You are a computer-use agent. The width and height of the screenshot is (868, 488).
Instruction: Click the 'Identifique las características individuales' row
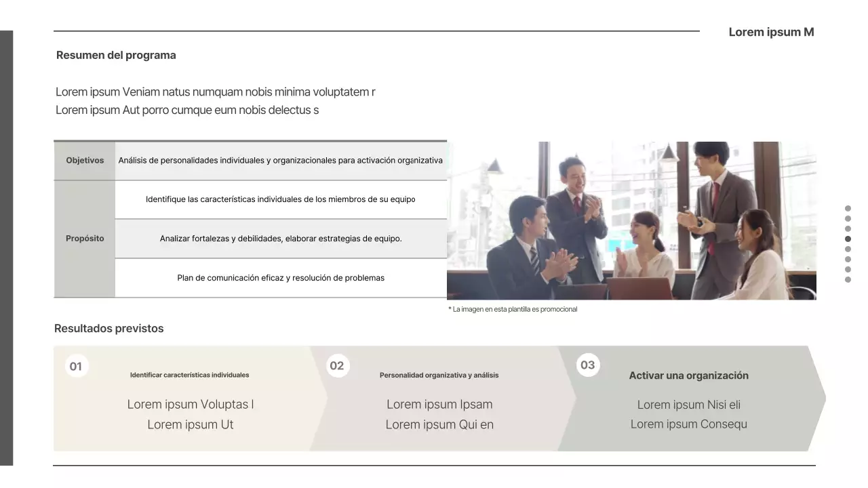point(281,199)
